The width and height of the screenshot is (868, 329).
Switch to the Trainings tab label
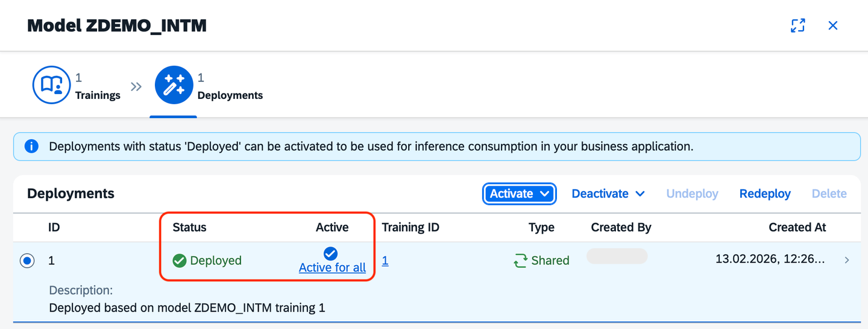(98, 95)
